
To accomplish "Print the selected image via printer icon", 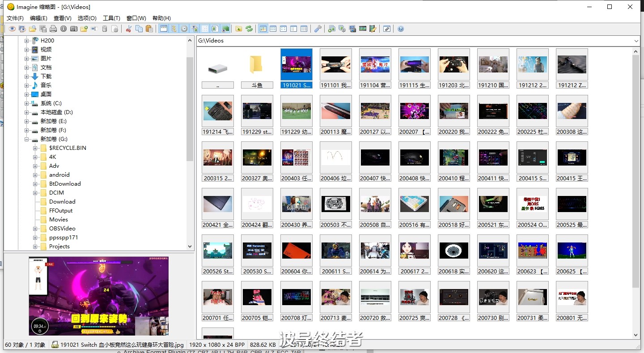I will point(53,29).
